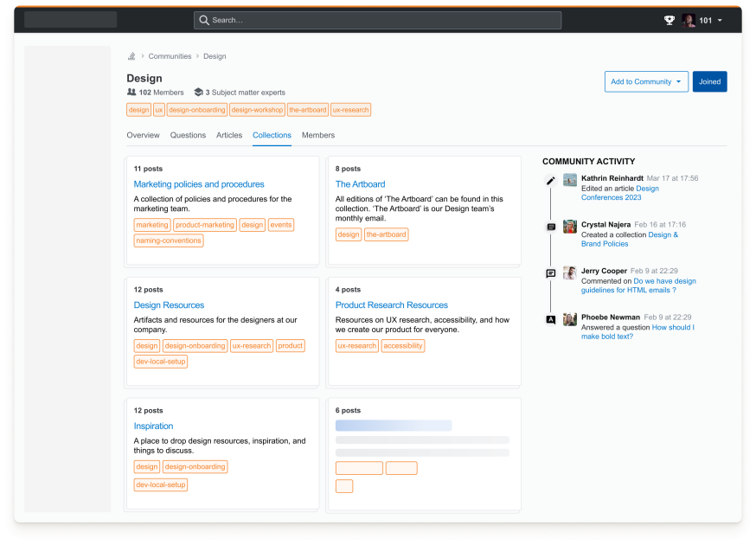Switch to the Members tab
The image size is (756, 545).
pos(318,135)
